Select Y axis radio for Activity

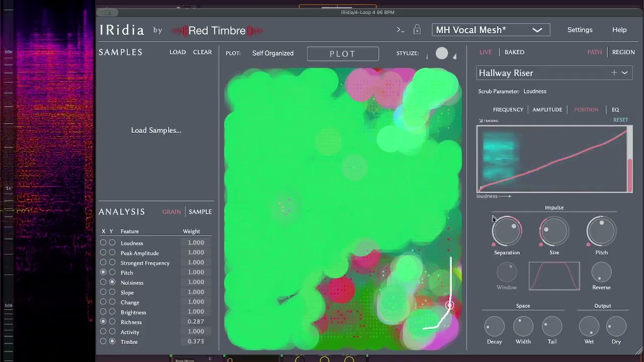click(112, 332)
